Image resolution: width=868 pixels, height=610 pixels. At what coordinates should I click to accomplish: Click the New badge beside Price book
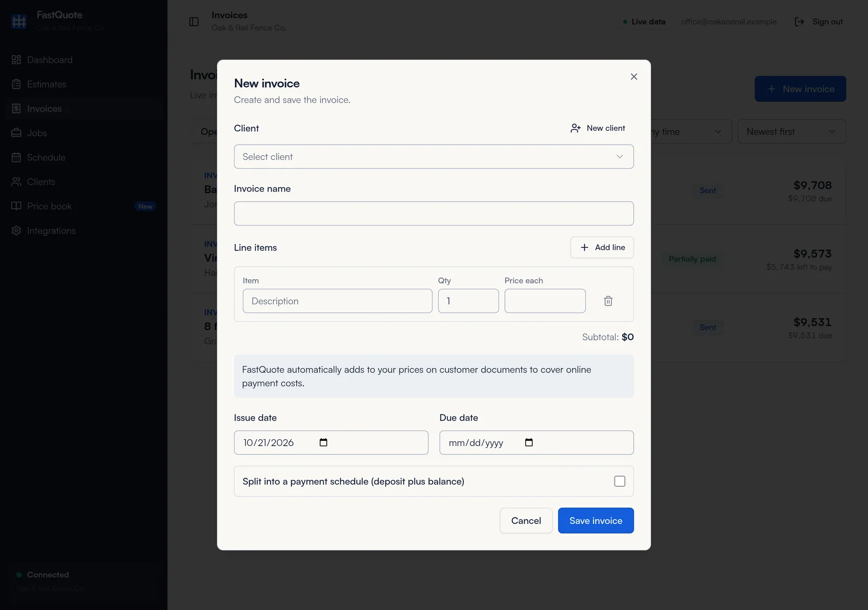tap(145, 207)
